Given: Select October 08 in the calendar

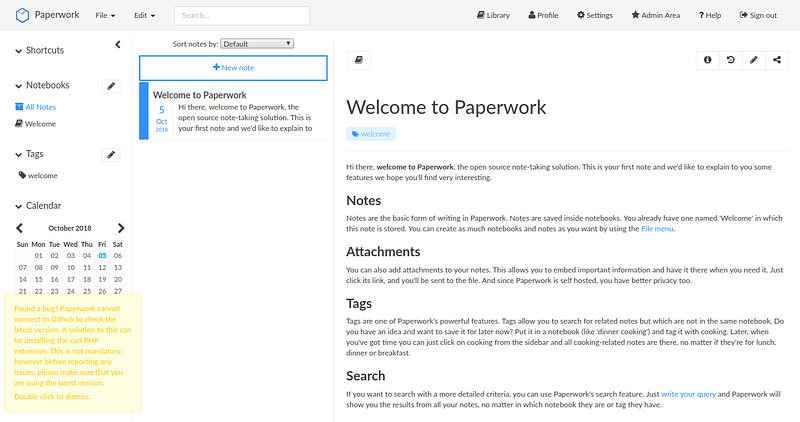Looking at the screenshot, I should (39, 267).
